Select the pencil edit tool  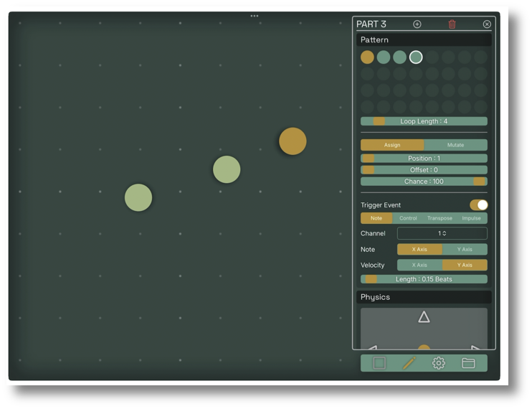pos(409,363)
